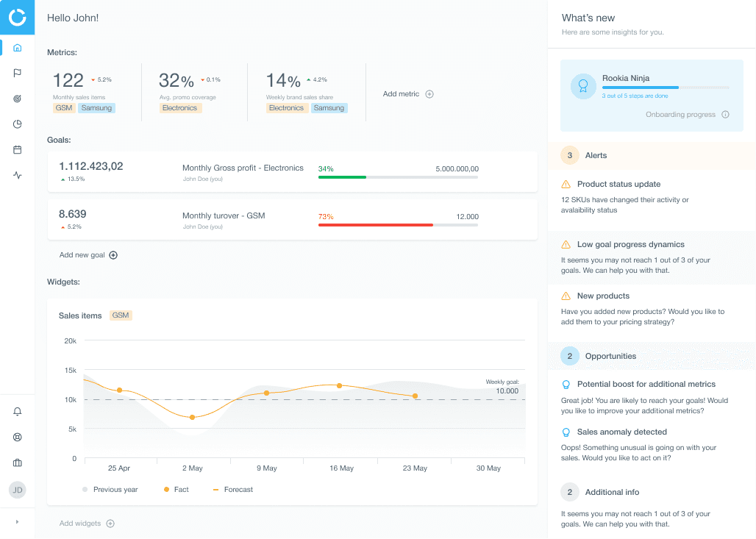Add a new metric
This screenshot has width=756, height=539.
tap(408, 94)
